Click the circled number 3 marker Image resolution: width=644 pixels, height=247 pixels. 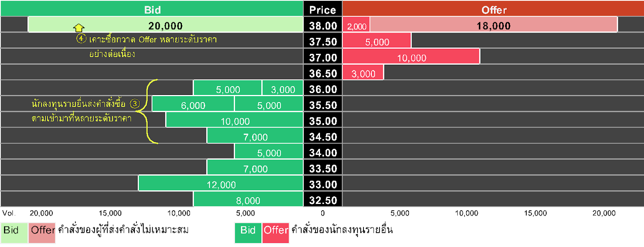(135, 103)
